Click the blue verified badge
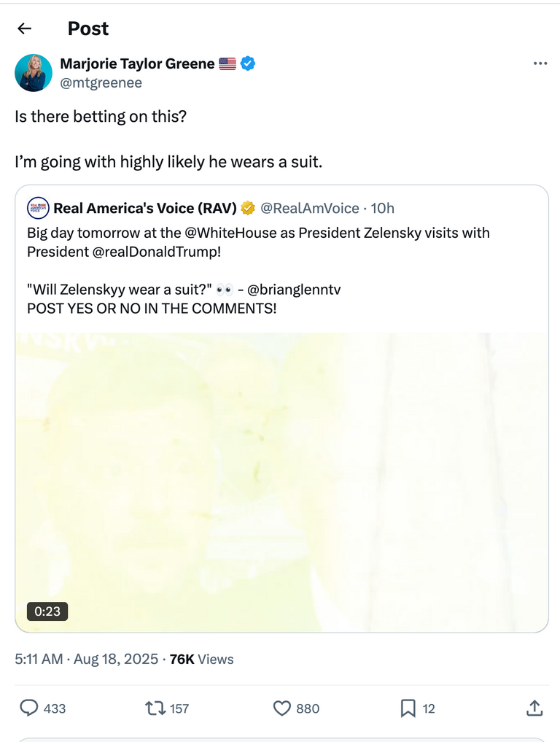The height and width of the screenshot is (742, 560). 248,63
